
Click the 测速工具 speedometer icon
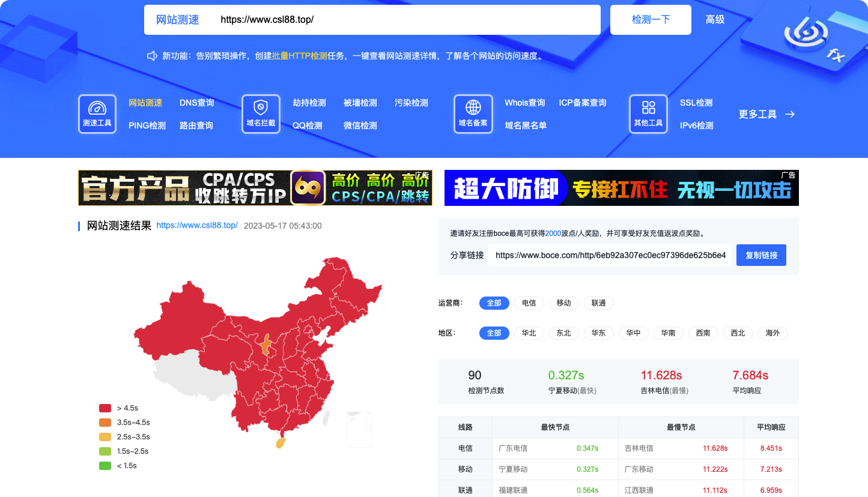pos(97,108)
